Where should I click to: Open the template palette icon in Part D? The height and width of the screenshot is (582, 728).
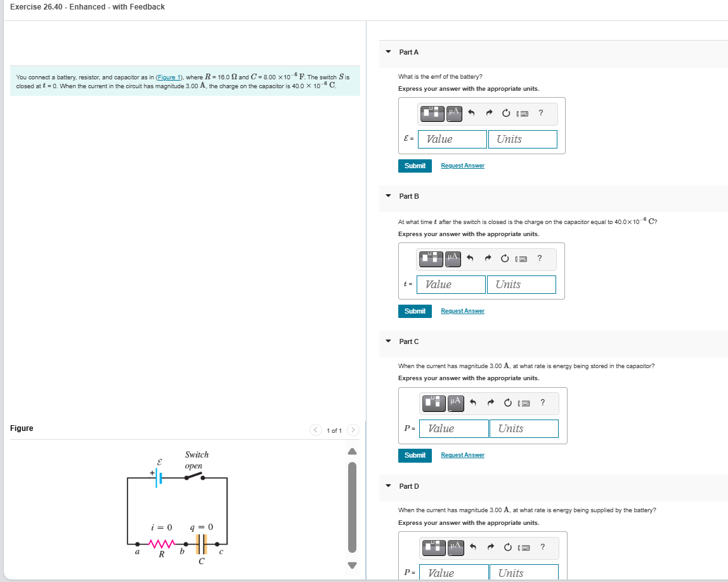click(x=434, y=548)
